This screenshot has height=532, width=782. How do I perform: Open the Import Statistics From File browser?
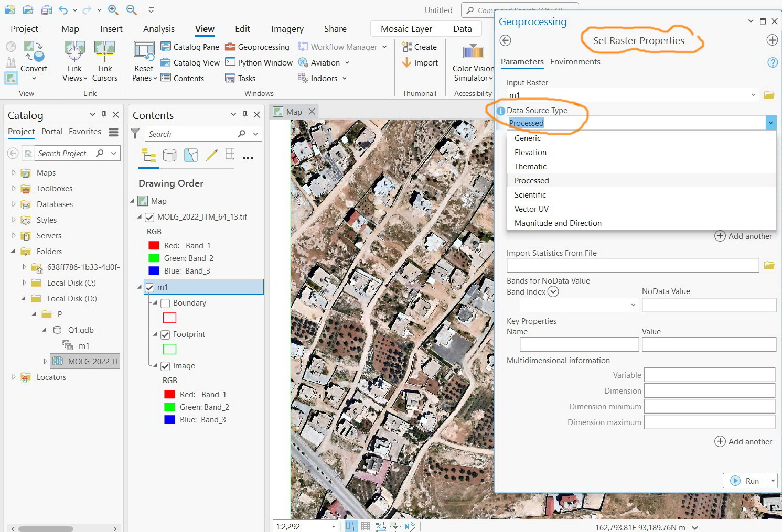[769, 265]
